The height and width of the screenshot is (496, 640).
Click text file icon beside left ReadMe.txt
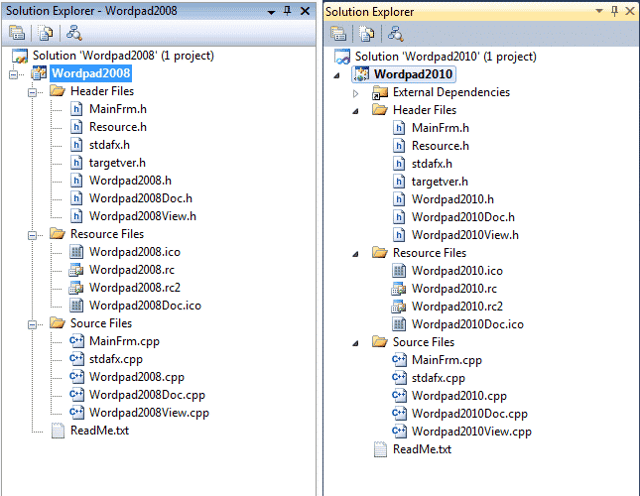(x=58, y=431)
